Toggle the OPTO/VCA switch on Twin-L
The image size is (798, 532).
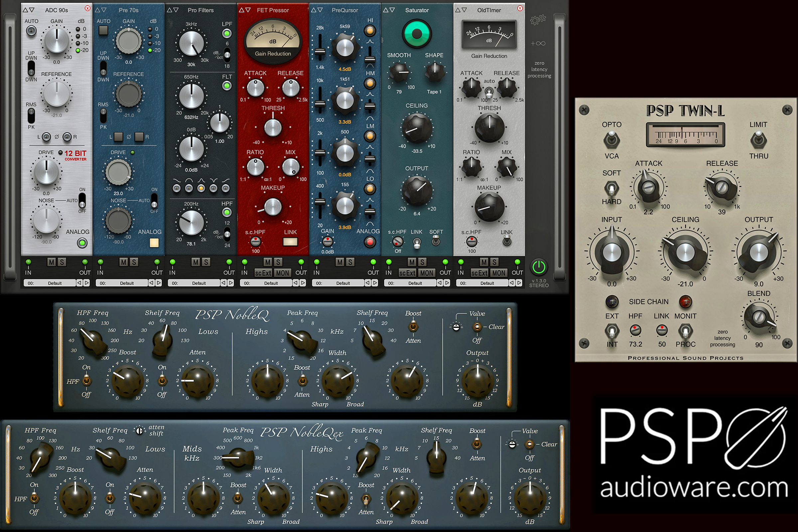pyautogui.click(x=611, y=140)
